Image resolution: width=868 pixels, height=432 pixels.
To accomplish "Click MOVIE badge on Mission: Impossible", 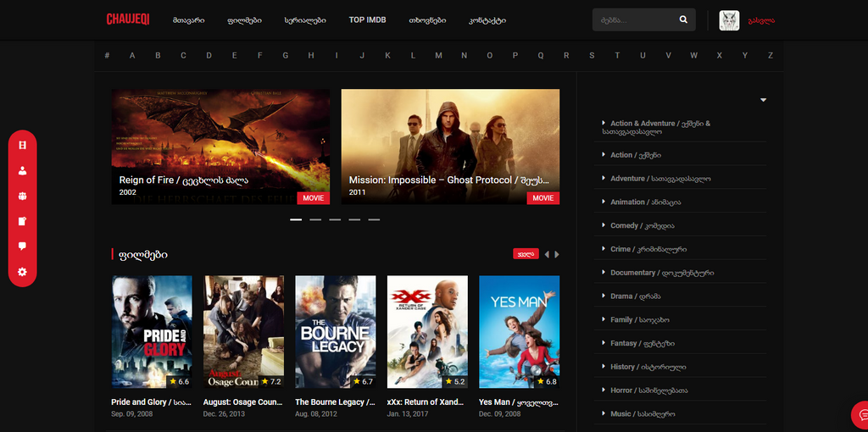I will [x=543, y=198].
